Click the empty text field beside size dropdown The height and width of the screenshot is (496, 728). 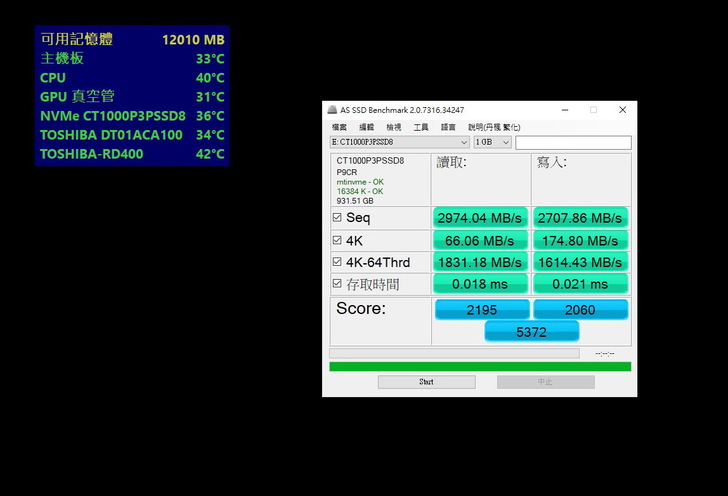point(573,142)
